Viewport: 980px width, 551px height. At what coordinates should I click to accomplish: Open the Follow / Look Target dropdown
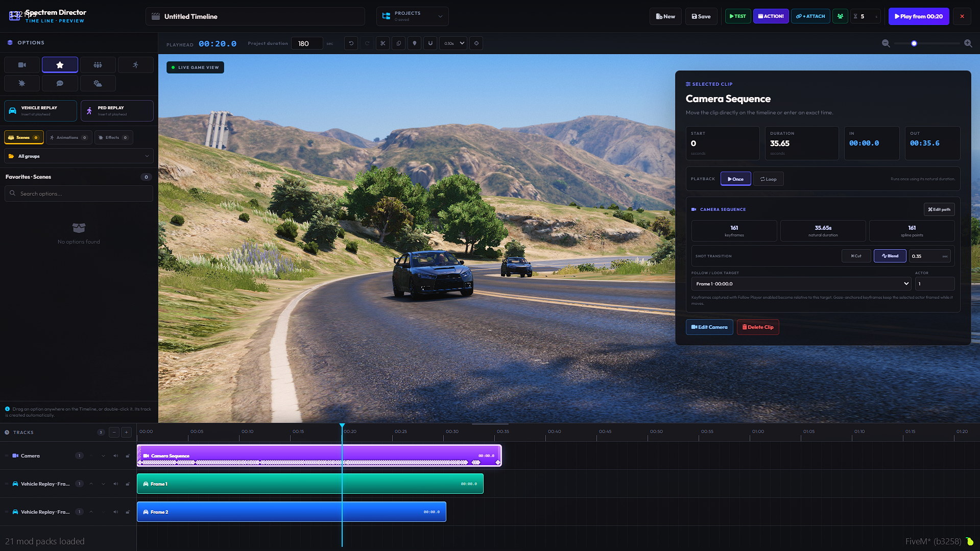tap(802, 284)
